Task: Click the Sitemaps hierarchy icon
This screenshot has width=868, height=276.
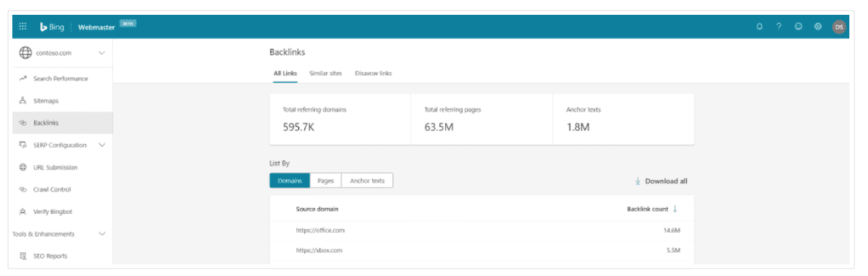Action: (x=23, y=101)
